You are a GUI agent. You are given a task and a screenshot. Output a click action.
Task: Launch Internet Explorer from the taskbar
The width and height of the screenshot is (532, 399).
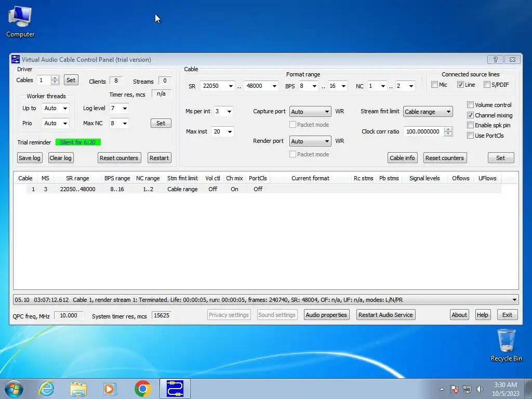[x=46, y=389]
